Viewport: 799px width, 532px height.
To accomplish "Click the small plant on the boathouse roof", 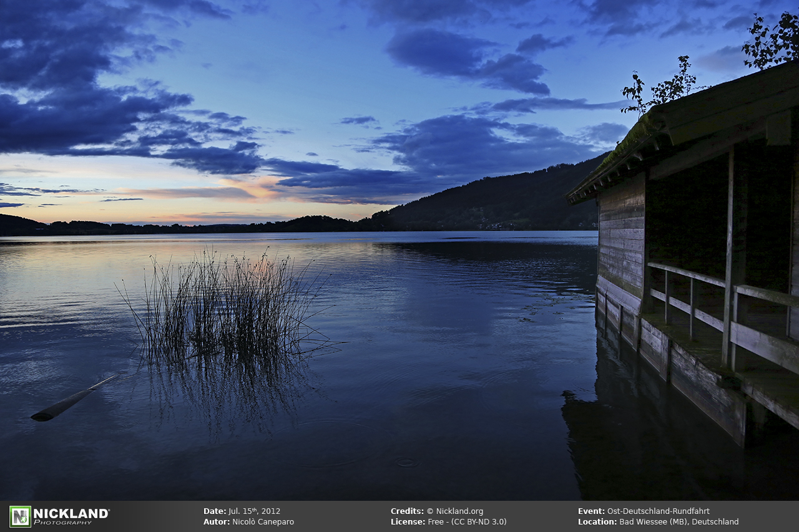I will [x=662, y=86].
